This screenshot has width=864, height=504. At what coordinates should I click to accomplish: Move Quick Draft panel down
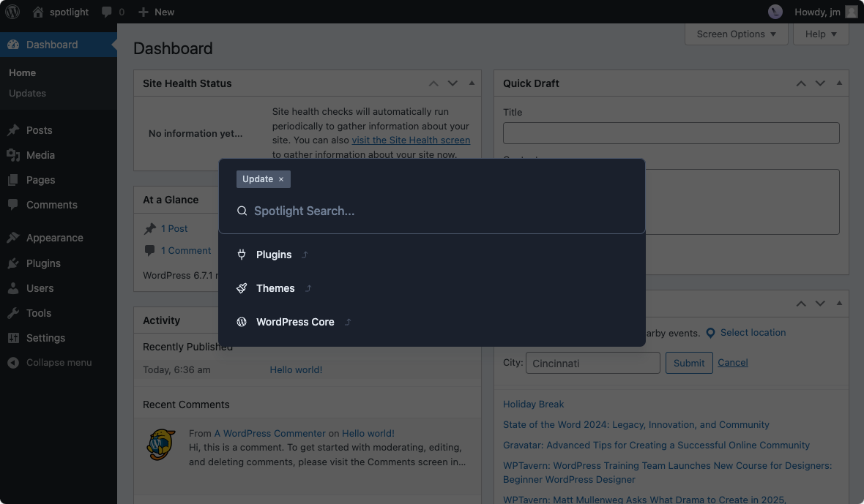pos(820,83)
